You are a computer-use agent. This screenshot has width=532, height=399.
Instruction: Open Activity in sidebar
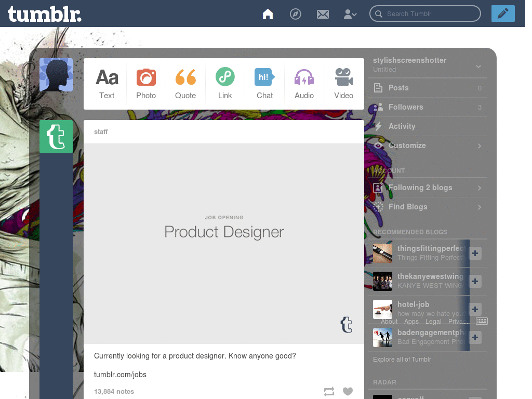coord(427,126)
